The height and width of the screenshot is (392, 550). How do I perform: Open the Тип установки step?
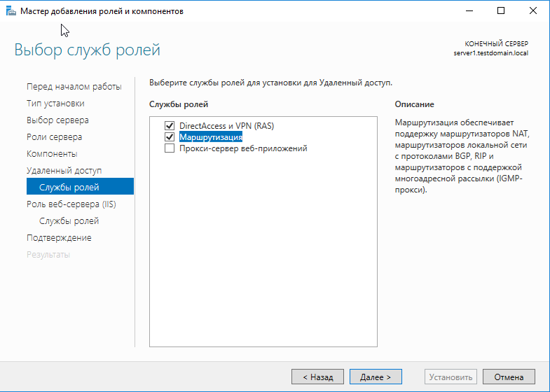coord(55,104)
